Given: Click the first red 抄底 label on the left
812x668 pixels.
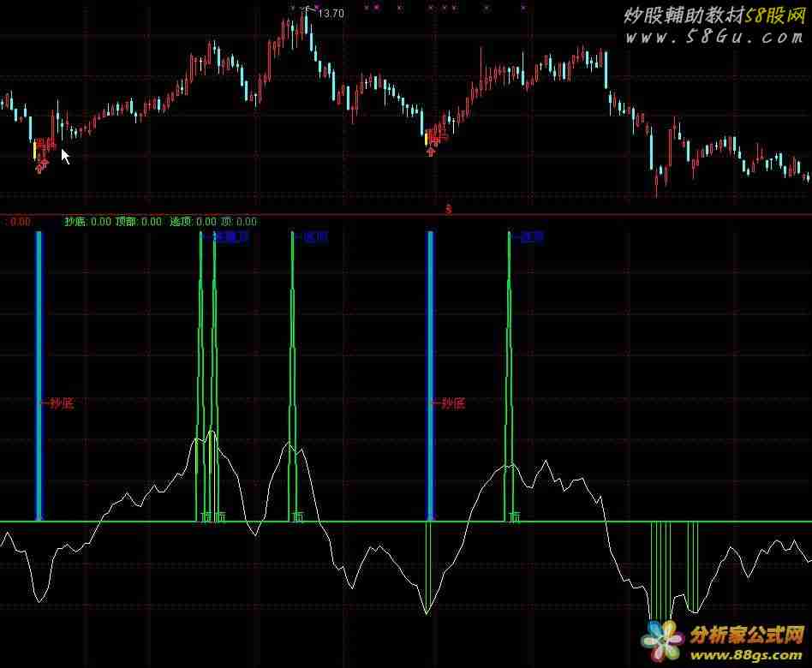Looking at the screenshot, I should [x=58, y=403].
